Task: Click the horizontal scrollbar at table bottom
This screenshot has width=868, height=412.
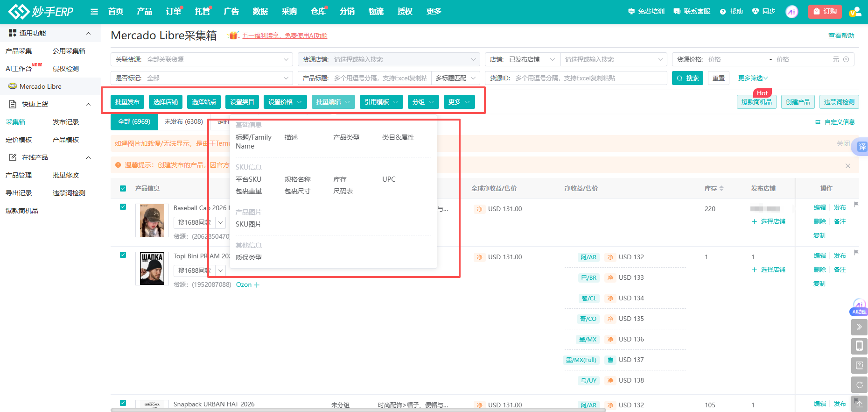Action: pos(358,410)
